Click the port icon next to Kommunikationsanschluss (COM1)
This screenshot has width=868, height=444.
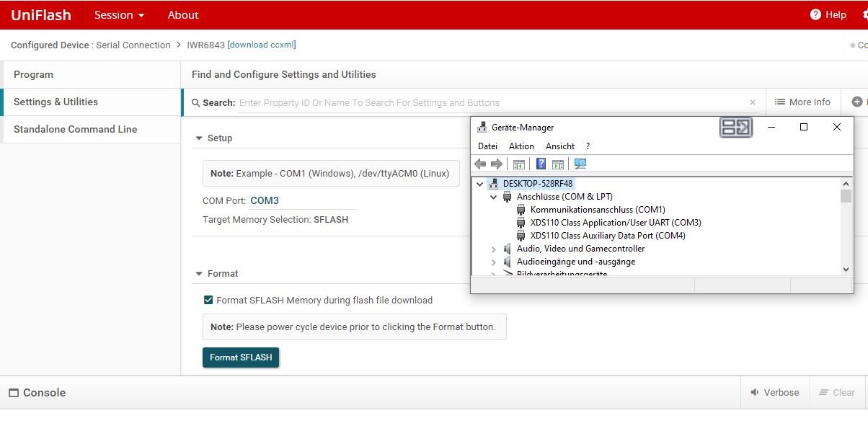[x=521, y=210]
